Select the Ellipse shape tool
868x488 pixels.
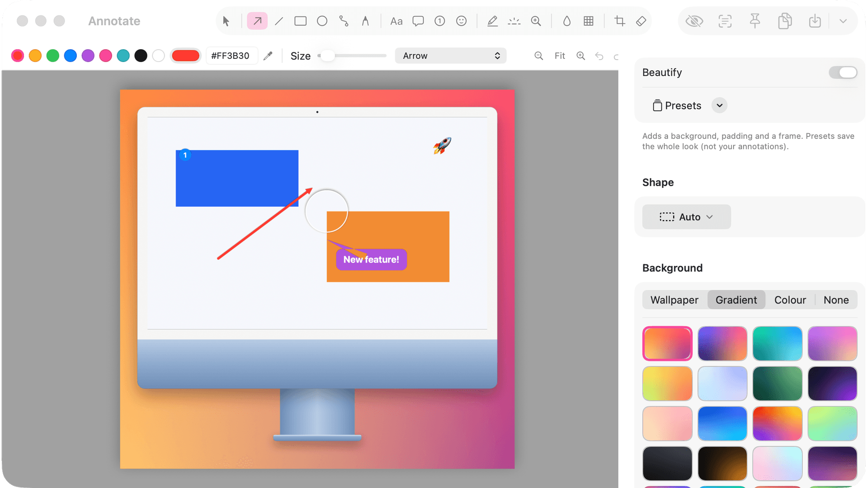pyautogui.click(x=322, y=21)
